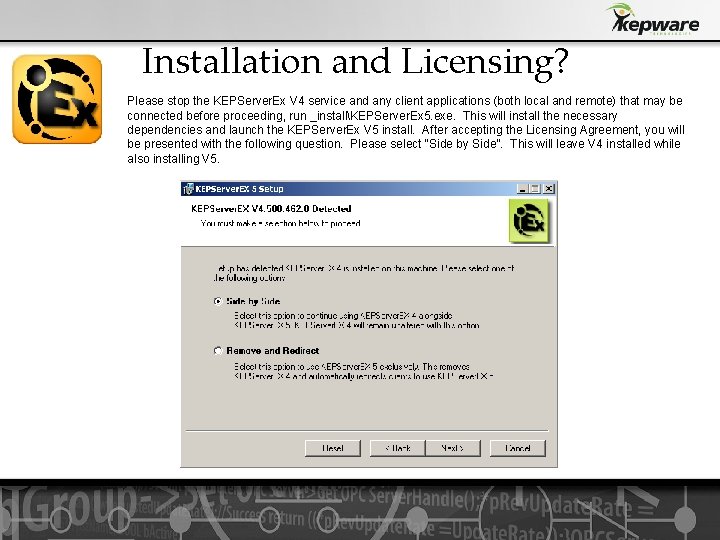Click the 'You must make a selection' subtitle
The width and height of the screenshot is (720, 540).
(281, 224)
